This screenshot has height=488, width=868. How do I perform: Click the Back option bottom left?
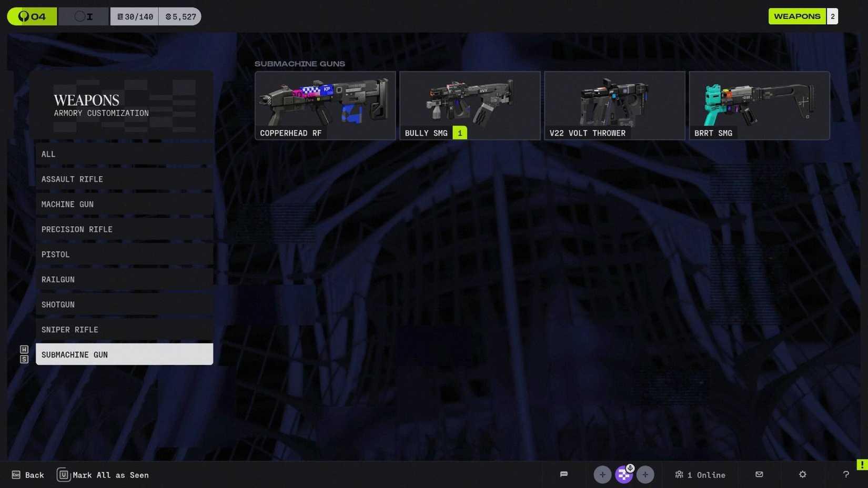[28, 474]
